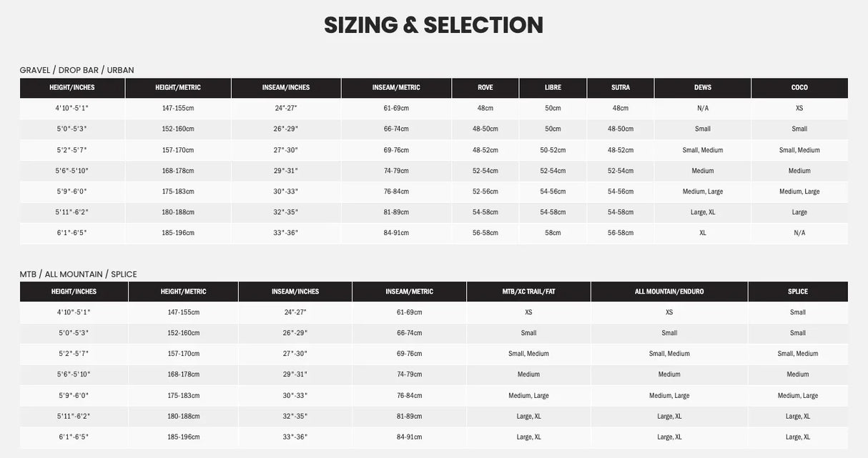The image size is (868, 458).
Task: Click the 147-155cm height cell in gravel table
Action: pyautogui.click(x=178, y=108)
